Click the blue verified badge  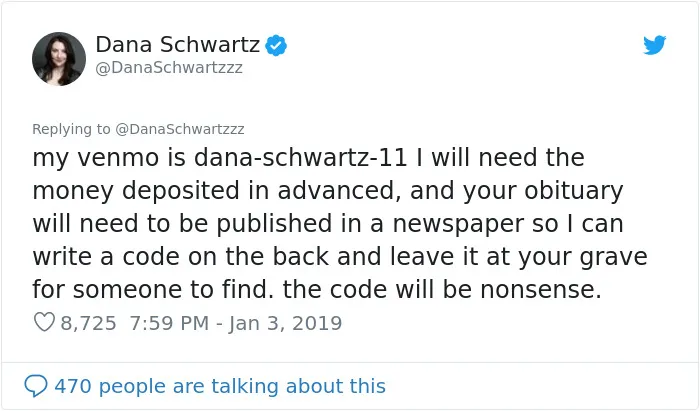[276, 45]
